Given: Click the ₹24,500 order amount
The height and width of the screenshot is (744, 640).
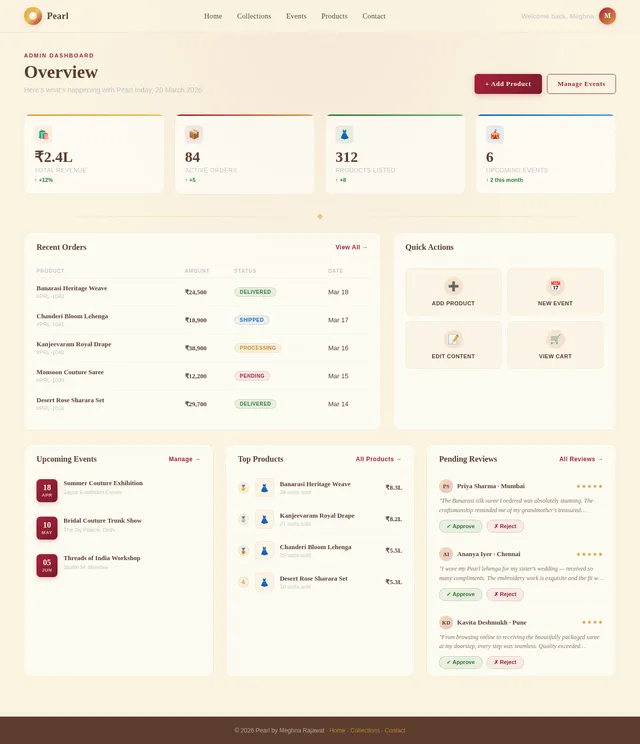Looking at the screenshot, I should (196, 292).
